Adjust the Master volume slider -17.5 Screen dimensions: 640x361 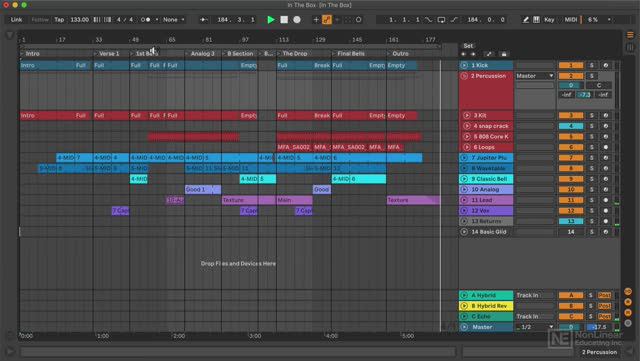tap(599, 327)
